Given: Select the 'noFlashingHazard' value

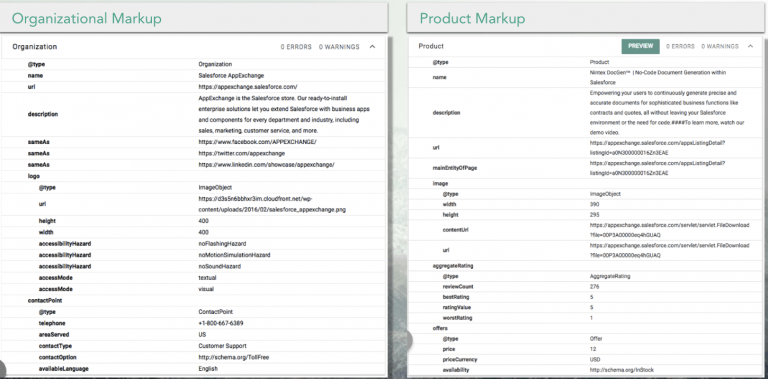Looking at the screenshot, I should 222,243.
